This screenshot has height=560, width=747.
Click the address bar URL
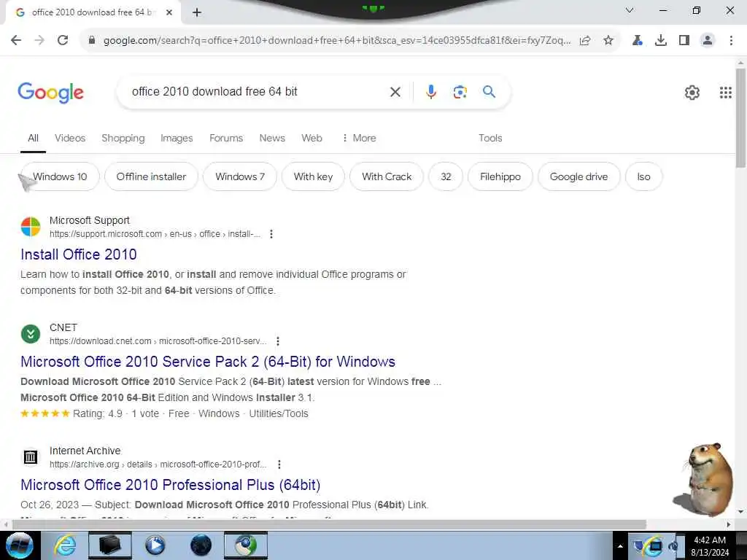(x=337, y=41)
